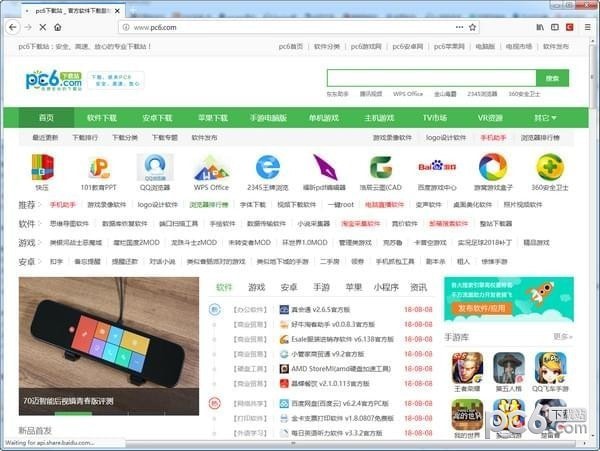The height and width of the screenshot is (451, 600).
Task: Switch list to the 手游 tab
Action: 321,287
